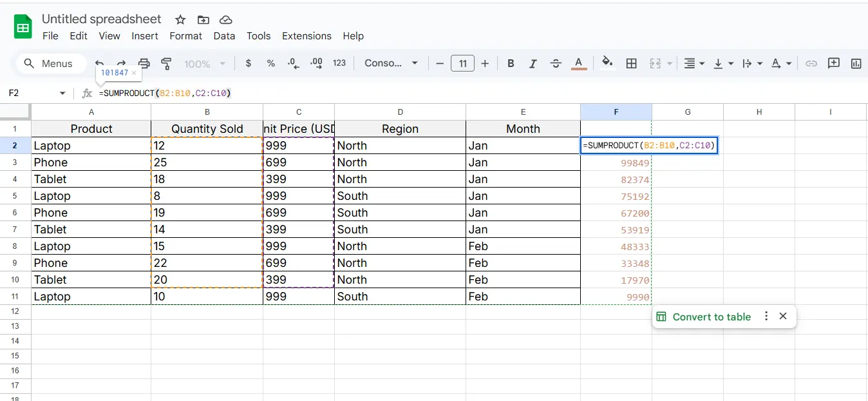868x401 pixels.
Task: Click the insert comment icon
Action: [834, 63]
